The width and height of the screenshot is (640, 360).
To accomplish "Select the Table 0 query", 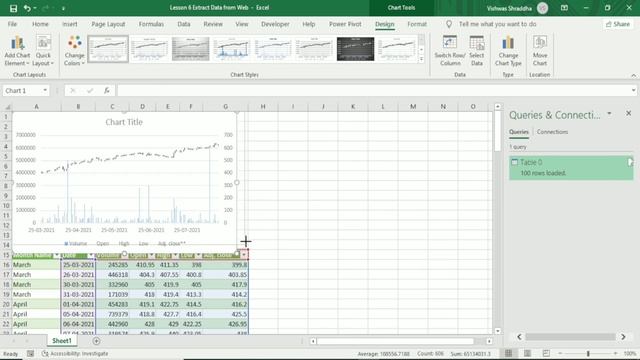I will tap(571, 167).
